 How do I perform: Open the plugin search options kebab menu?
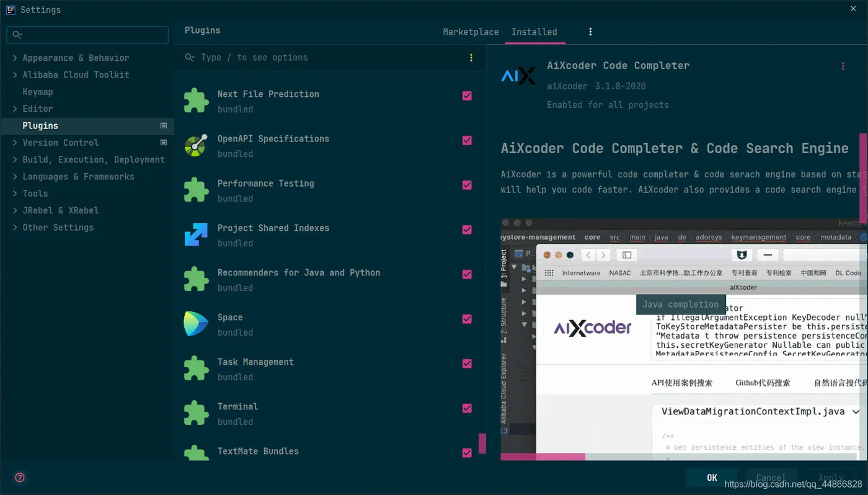click(x=471, y=58)
